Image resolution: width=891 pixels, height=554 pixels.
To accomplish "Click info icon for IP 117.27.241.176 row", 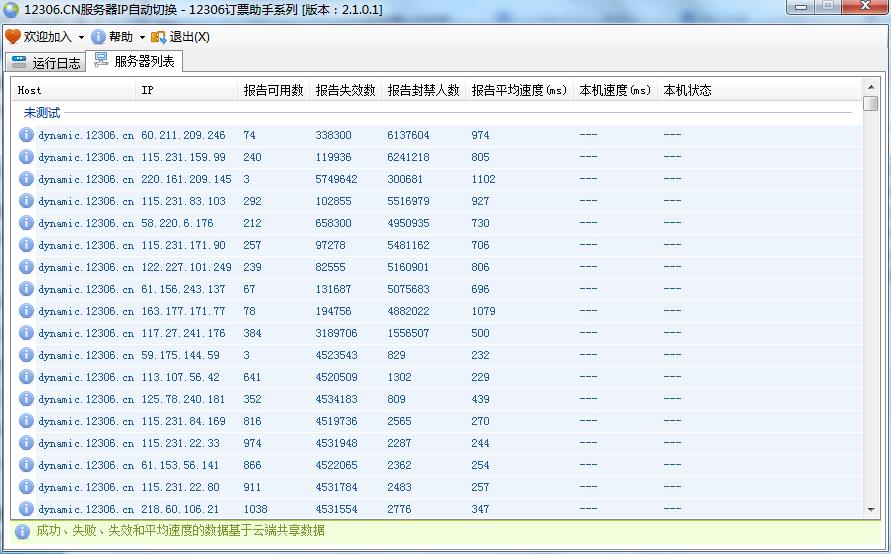I will (27, 333).
